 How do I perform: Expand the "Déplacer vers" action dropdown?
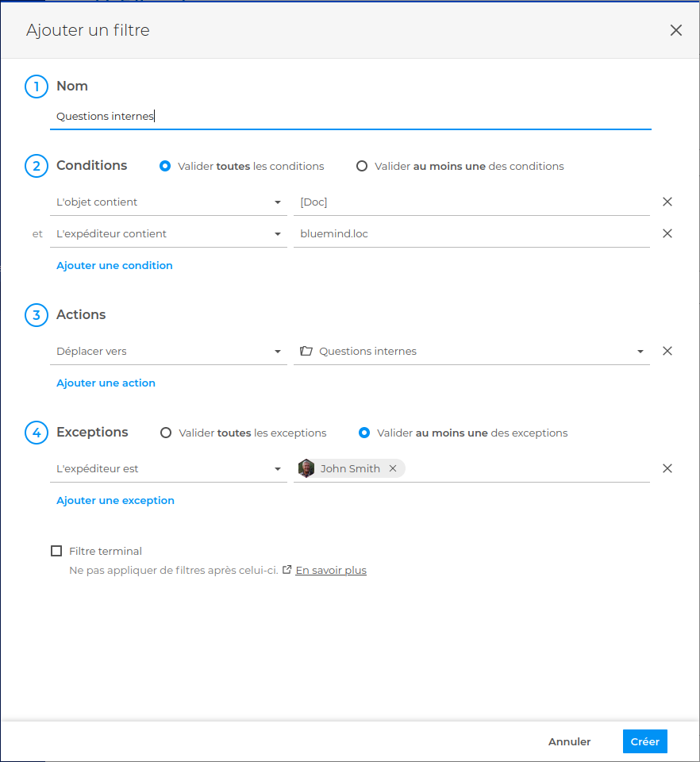(168, 352)
